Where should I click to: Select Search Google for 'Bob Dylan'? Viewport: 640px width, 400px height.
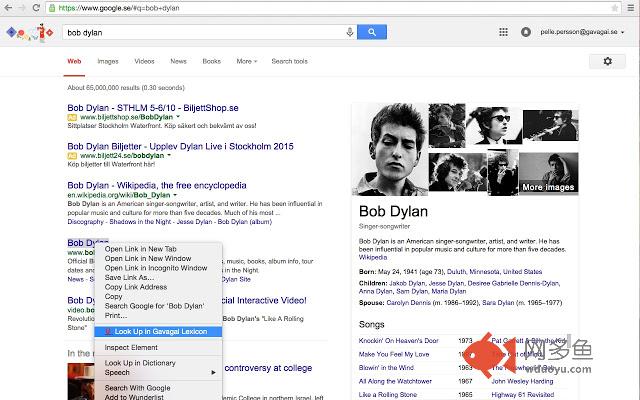[158, 306]
